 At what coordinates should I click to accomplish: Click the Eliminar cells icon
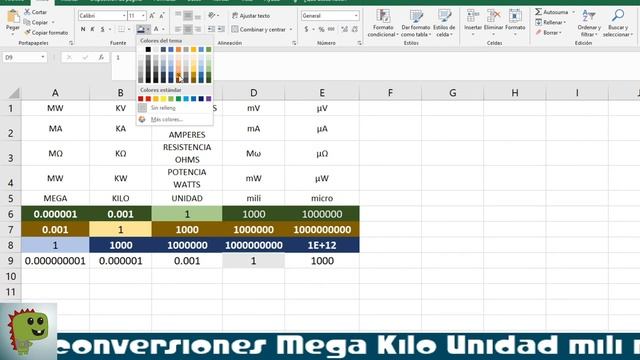(493, 16)
